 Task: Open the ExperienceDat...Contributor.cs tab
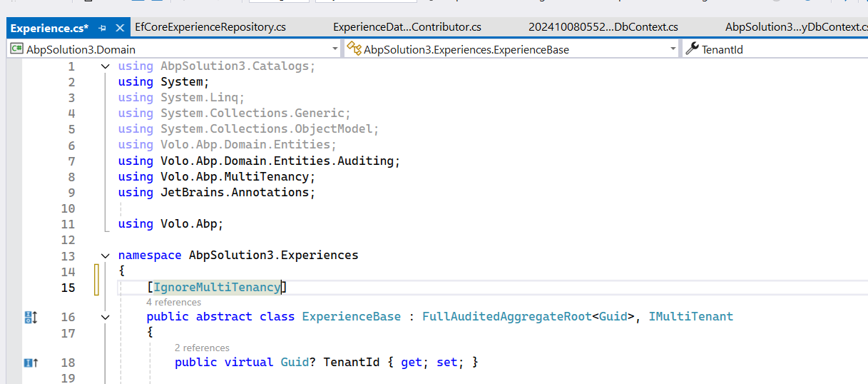[407, 27]
